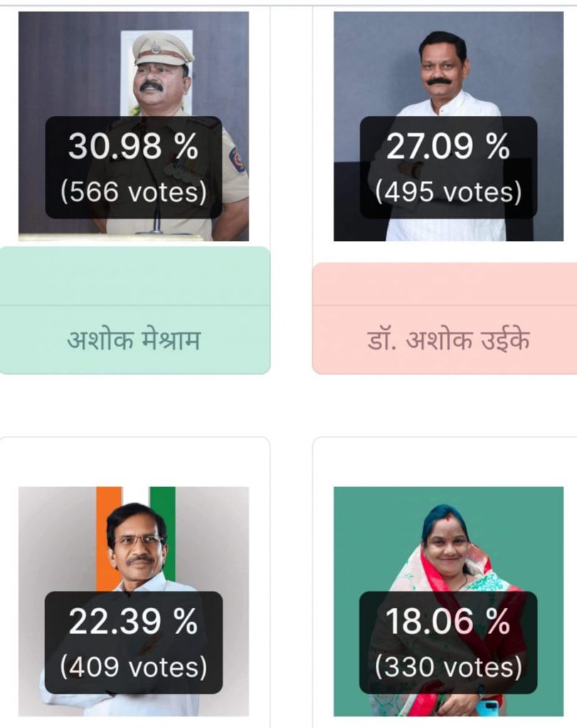This screenshot has width=577, height=728.
Task: Click the (566 votes) count text
Action: point(133,192)
